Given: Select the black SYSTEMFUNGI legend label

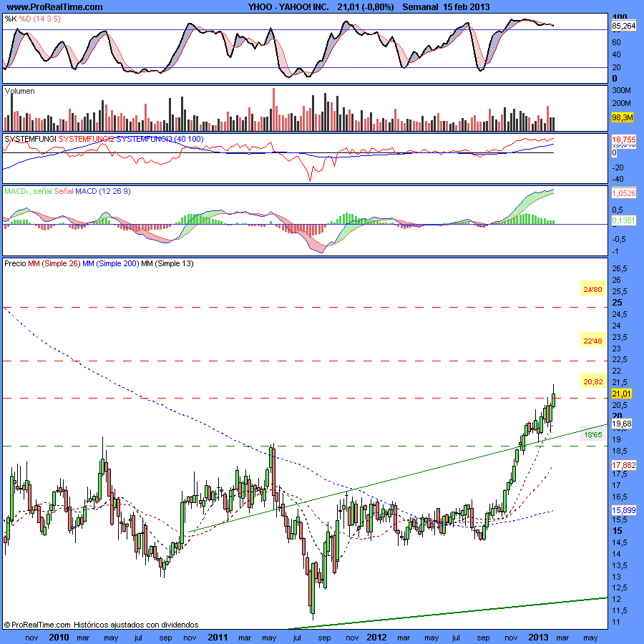Looking at the screenshot, I should 30,140.
